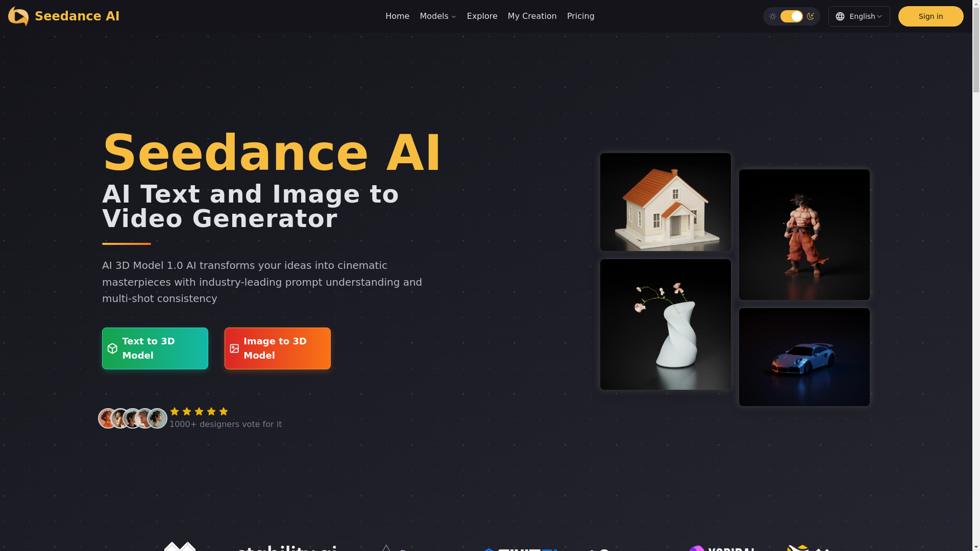Open the anime fighter figure thumbnail
The height and width of the screenshot is (551, 980).
click(804, 235)
